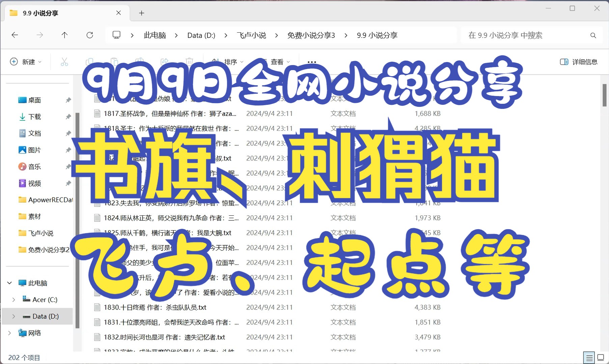The image size is (609, 364).
Task: Click the Forward navigation arrow
Action: [40, 35]
